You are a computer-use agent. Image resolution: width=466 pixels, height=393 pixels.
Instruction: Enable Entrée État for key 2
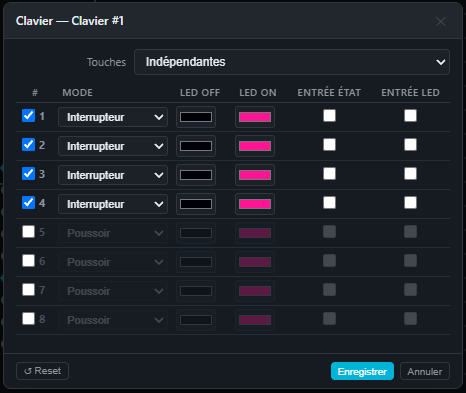point(329,145)
